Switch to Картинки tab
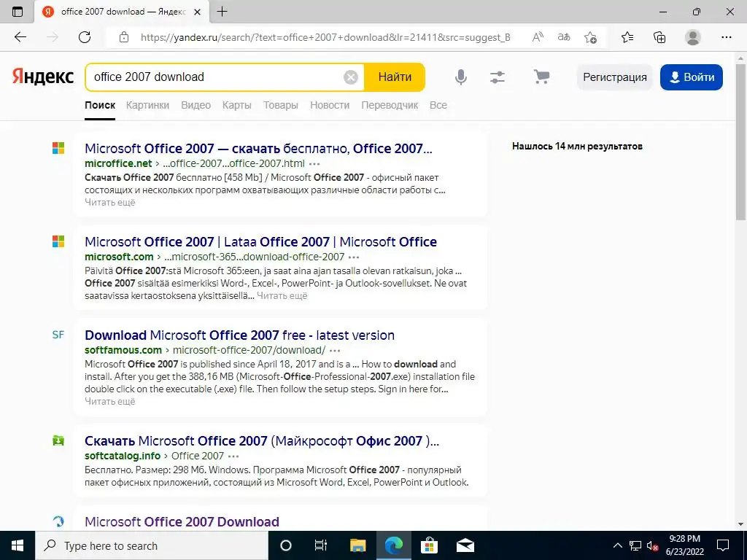747x560 pixels. (x=147, y=105)
